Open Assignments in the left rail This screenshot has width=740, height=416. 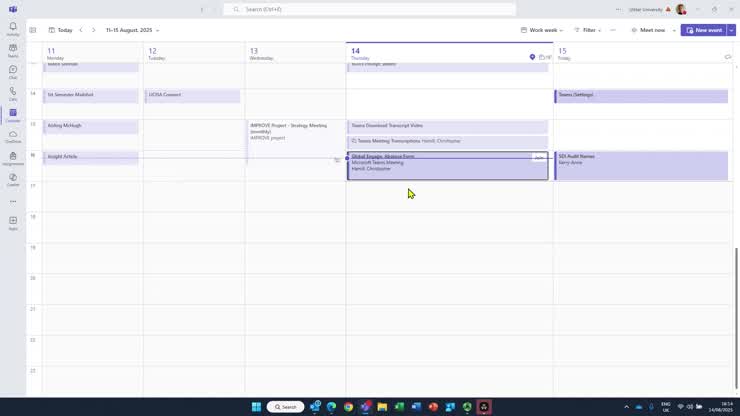[x=13, y=158]
